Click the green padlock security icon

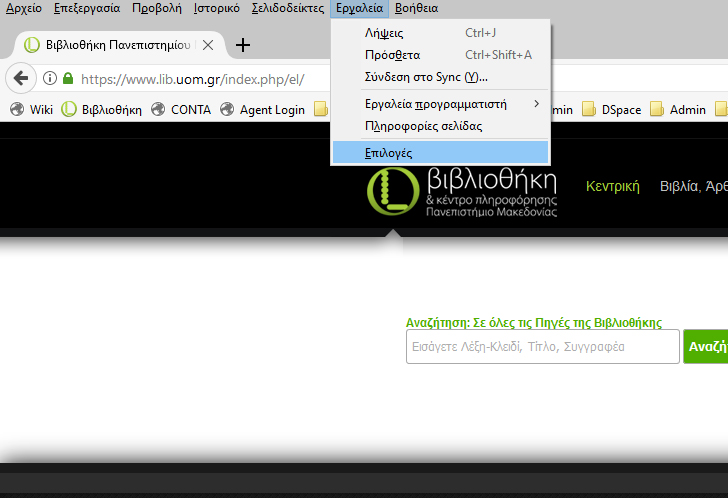click(68, 79)
